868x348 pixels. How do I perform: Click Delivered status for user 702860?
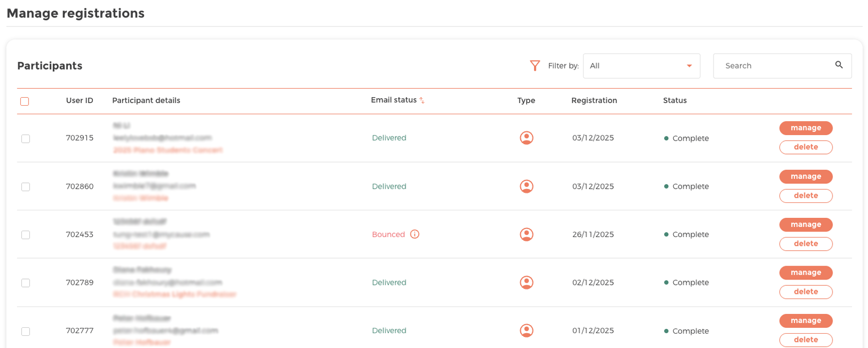tap(389, 186)
